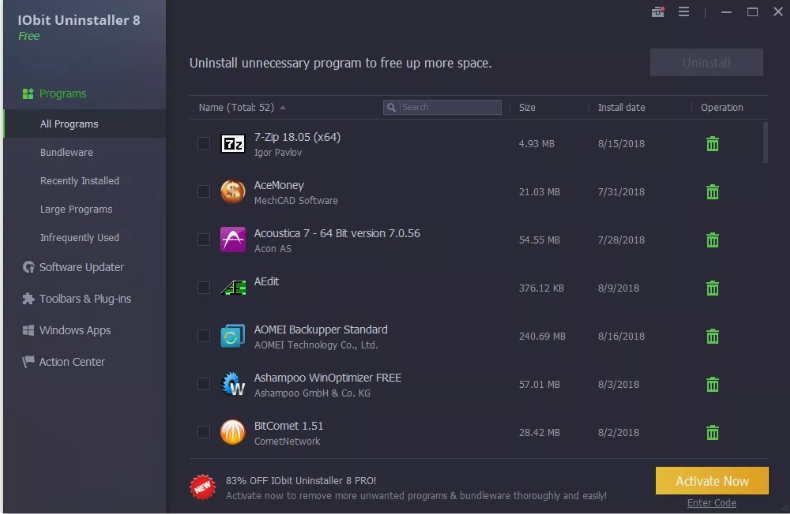Show Large Programs list
790x514 pixels.
[x=76, y=209]
